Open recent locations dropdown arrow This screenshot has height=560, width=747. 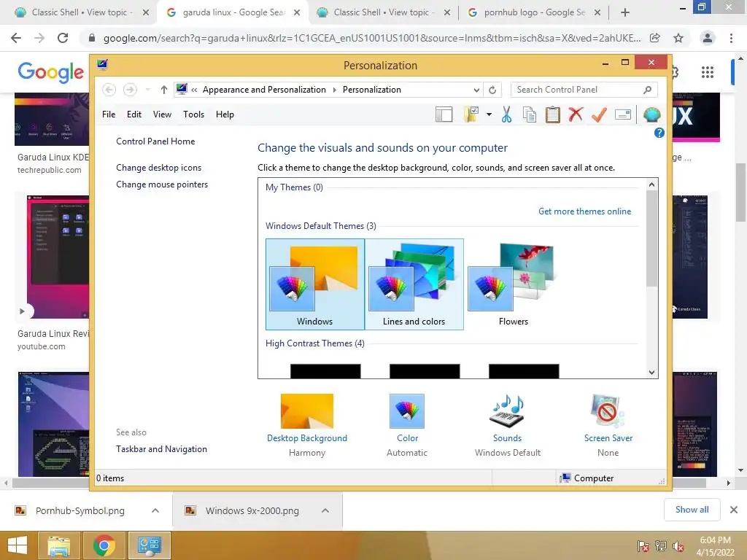(147, 90)
